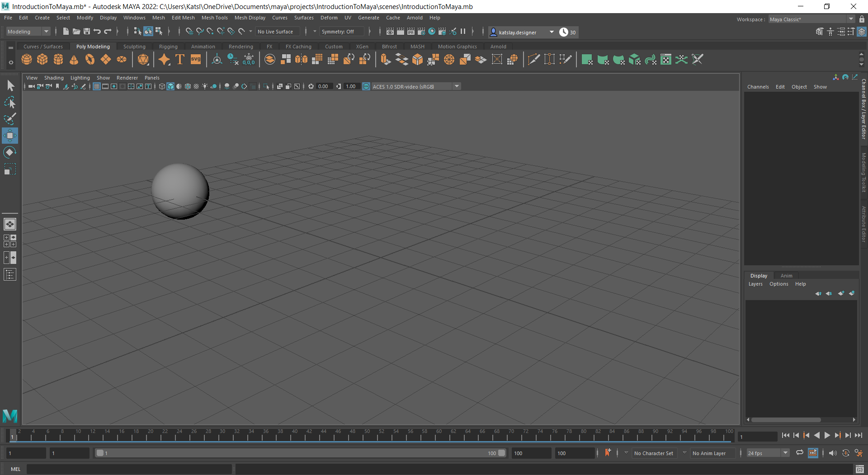Create a polygon cube from the shelf

[42, 59]
